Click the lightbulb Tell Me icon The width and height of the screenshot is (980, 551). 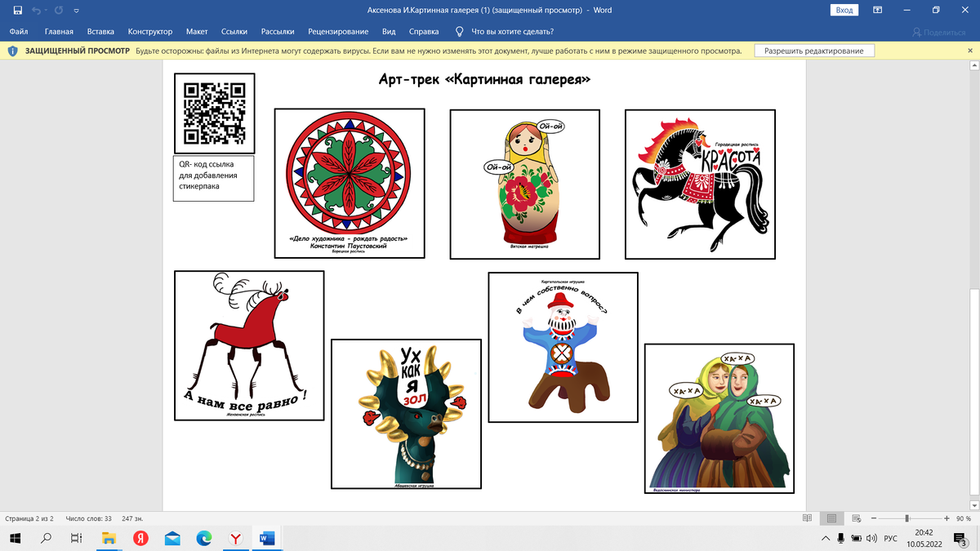pyautogui.click(x=459, y=32)
